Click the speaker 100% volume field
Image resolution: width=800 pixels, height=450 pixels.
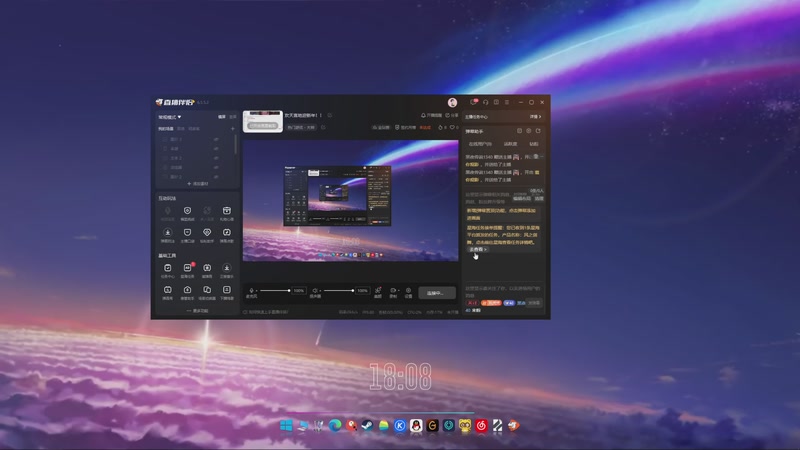pyautogui.click(x=362, y=291)
